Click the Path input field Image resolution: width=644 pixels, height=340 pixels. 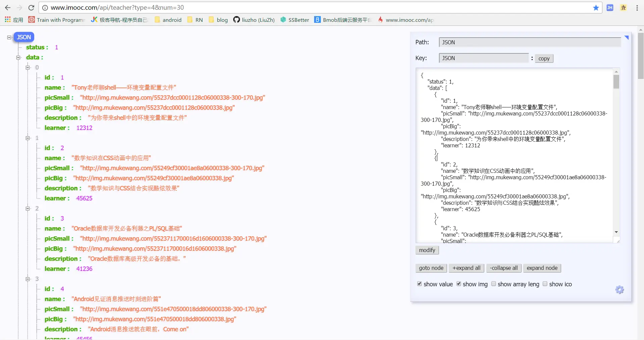(x=530, y=42)
